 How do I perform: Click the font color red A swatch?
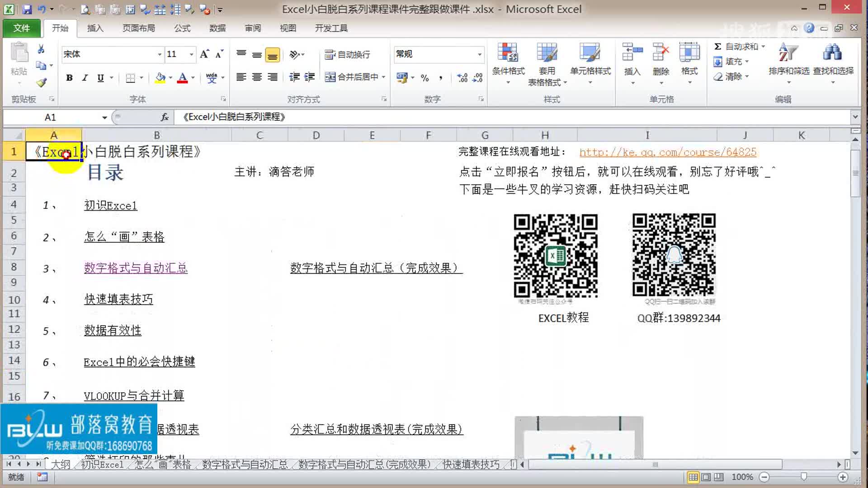[x=183, y=78]
